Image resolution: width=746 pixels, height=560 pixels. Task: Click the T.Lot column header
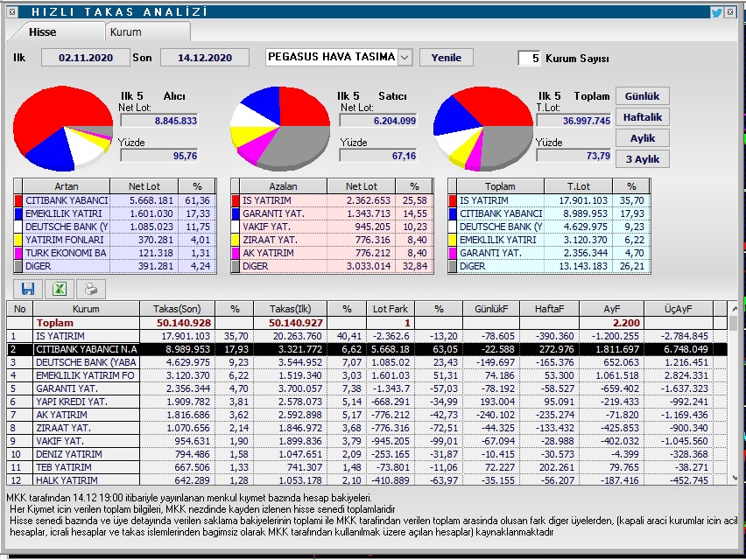tap(578, 186)
